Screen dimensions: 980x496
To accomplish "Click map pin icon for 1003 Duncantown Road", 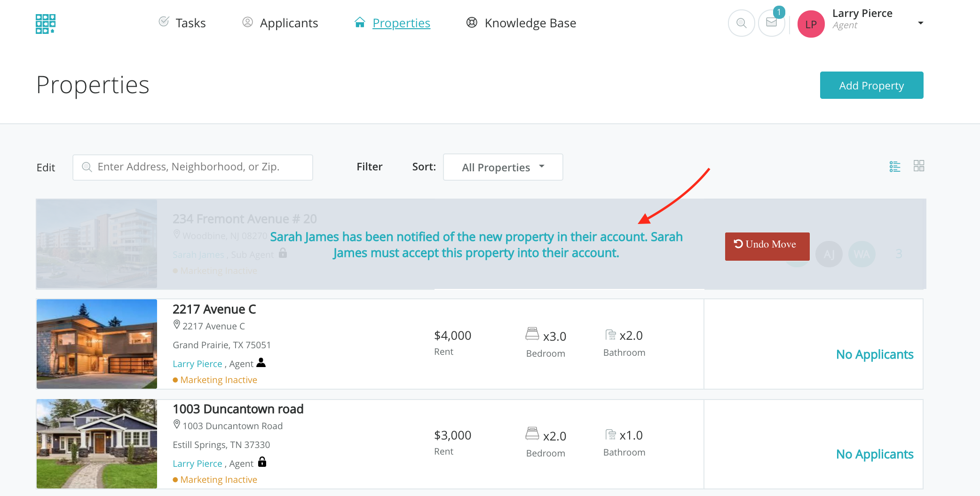I will 177,424.
